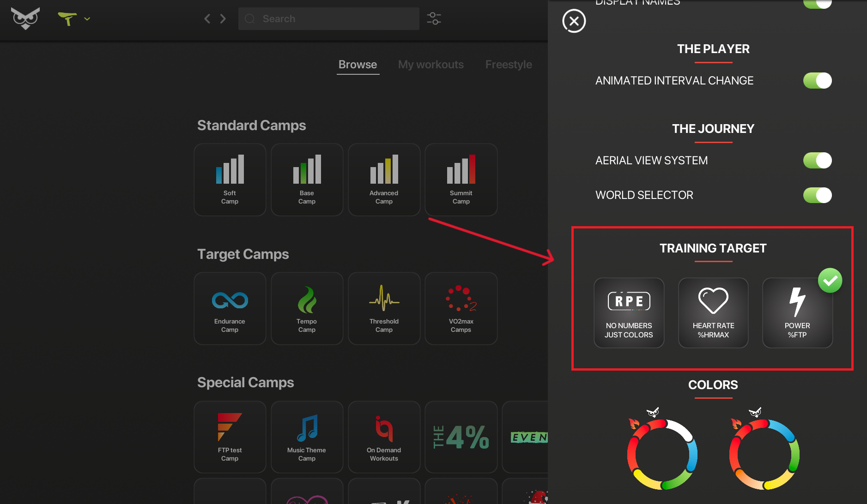Open the filter sliders icon
The height and width of the screenshot is (504, 867).
pyautogui.click(x=434, y=18)
